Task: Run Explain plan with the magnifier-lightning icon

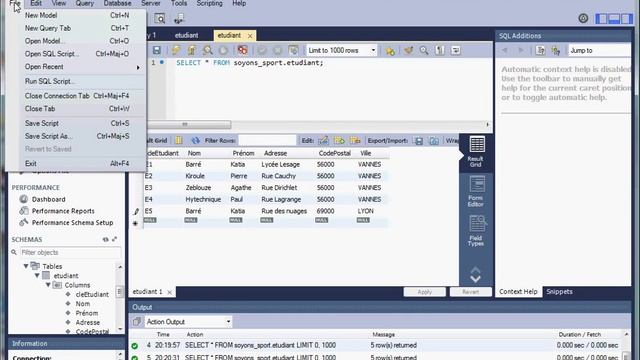Action: [x=208, y=50]
